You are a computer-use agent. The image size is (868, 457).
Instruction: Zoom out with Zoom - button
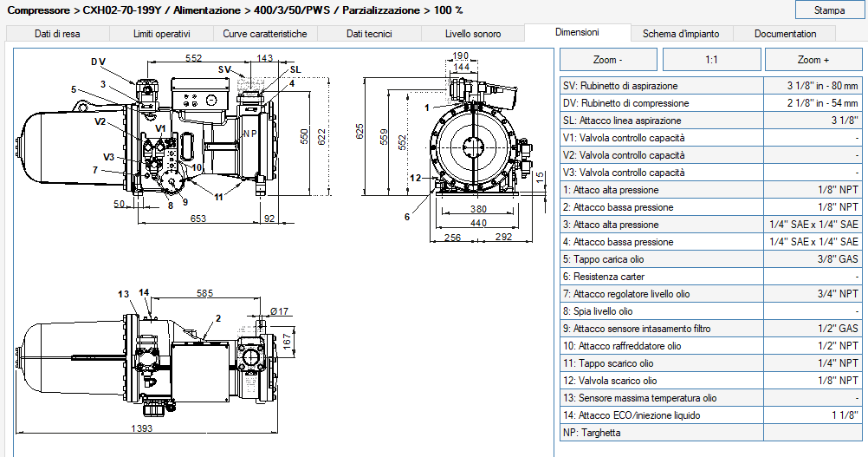(x=608, y=59)
